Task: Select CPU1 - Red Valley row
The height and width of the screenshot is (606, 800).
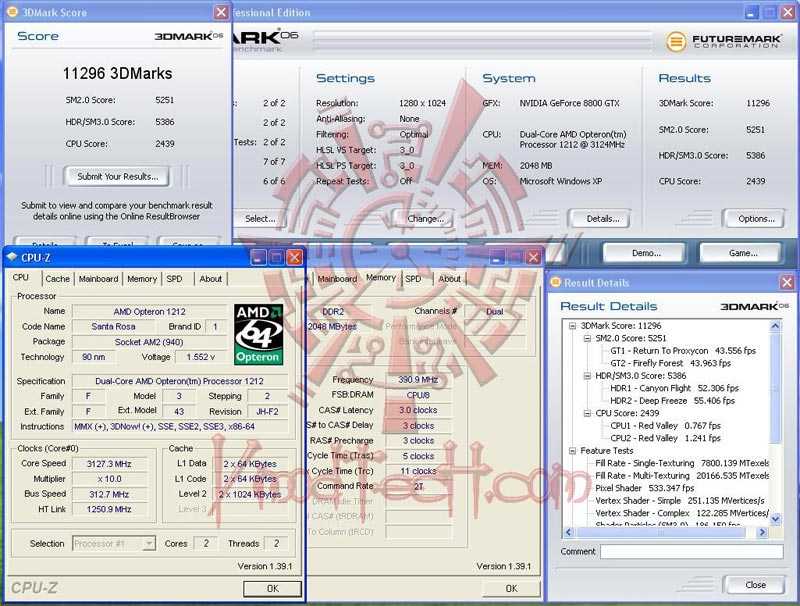Action: [665, 425]
